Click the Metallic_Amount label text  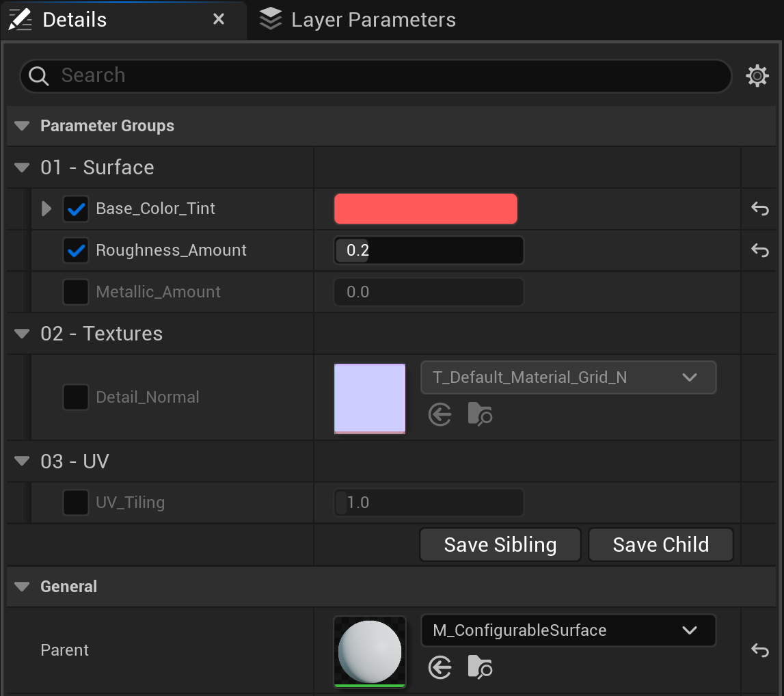tap(158, 292)
